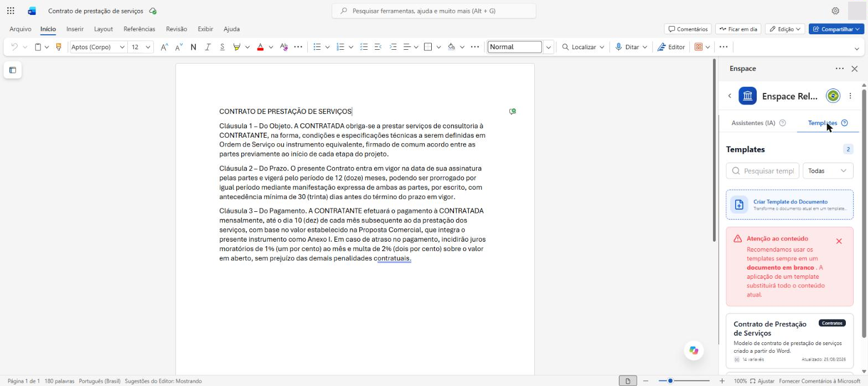868x386 pixels.
Task: Increase paragraph indent
Action: click(x=393, y=47)
